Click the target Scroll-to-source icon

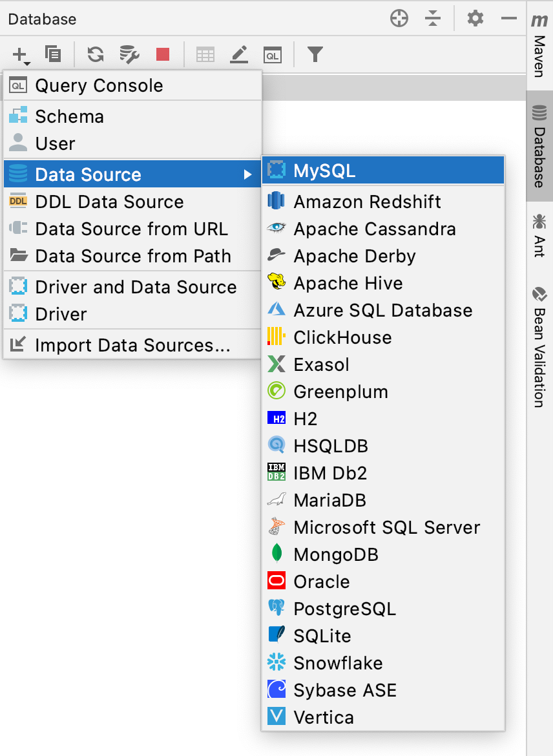399,19
